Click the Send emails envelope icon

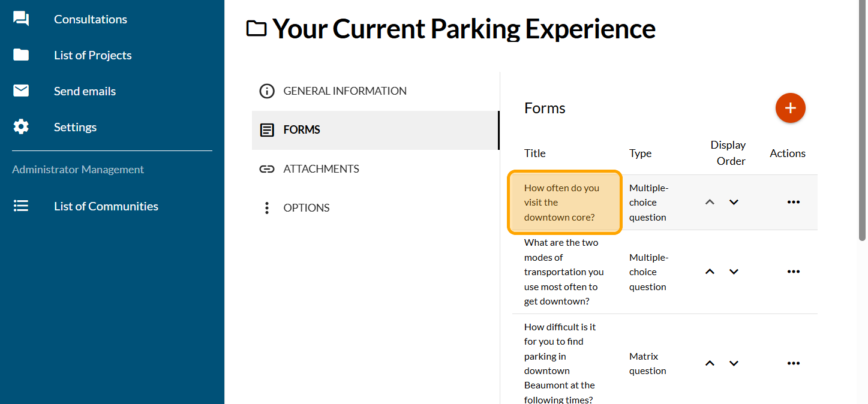tap(21, 91)
